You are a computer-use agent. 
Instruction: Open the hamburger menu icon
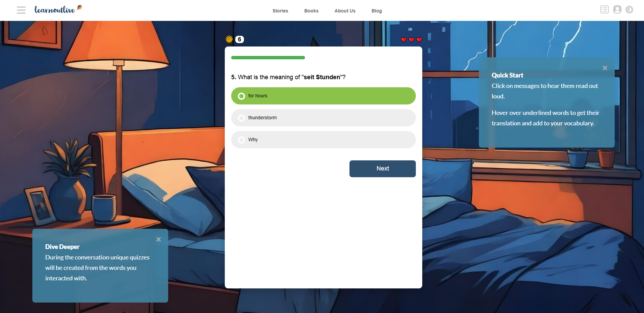(x=21, y=10)
